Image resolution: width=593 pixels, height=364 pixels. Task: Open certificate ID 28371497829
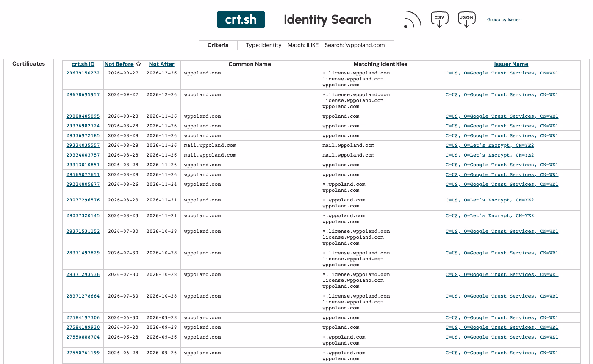pos(83,253)
